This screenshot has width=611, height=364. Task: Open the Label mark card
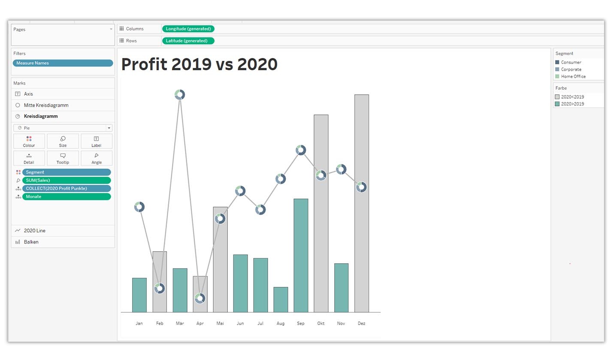pyautogui.click(x=97, y=141)
